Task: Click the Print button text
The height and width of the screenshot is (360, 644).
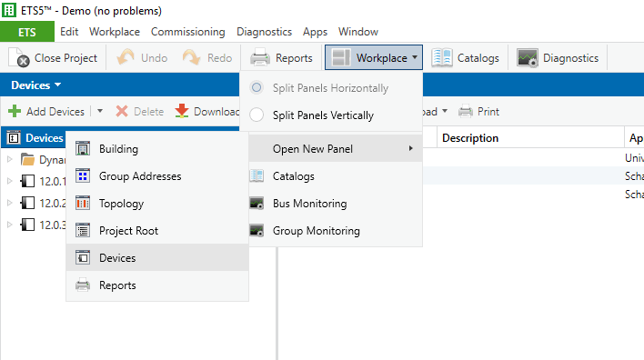Action: click(x=488, y=111)
